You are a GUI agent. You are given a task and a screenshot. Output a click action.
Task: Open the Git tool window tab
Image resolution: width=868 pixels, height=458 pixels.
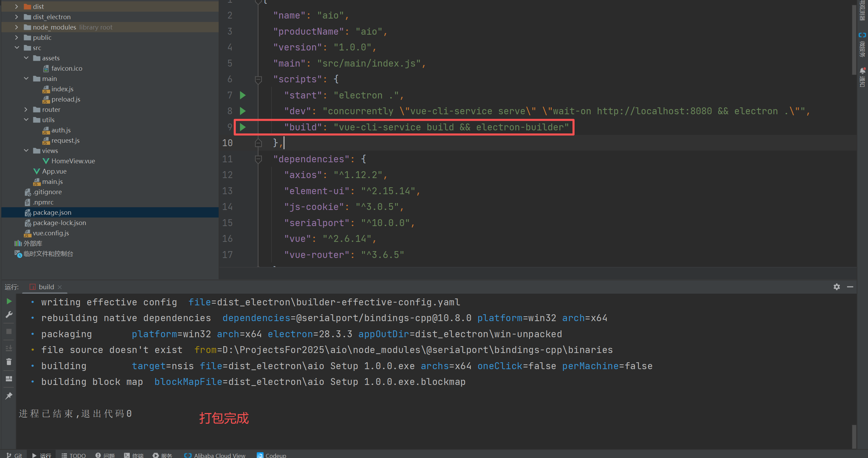pyautogui.click(x=14, y=455)
